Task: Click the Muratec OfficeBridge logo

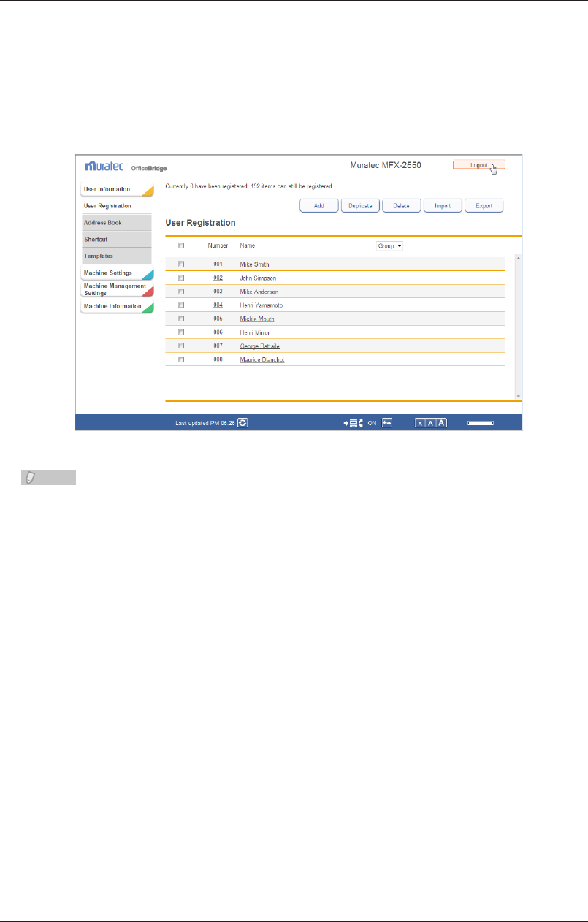Action: [x=126, y=166]
